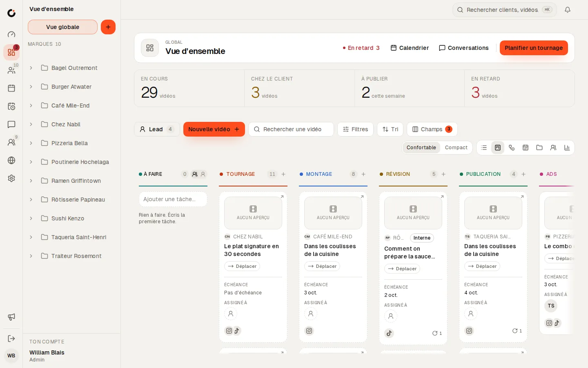Click the Nouvelle vidéo button
Screen dimensions: 588x368
click(214, 129)
